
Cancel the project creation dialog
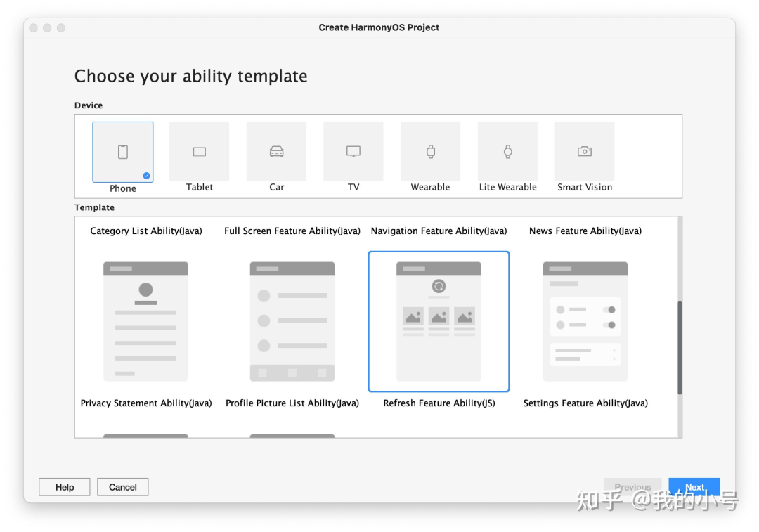[122, 487]
